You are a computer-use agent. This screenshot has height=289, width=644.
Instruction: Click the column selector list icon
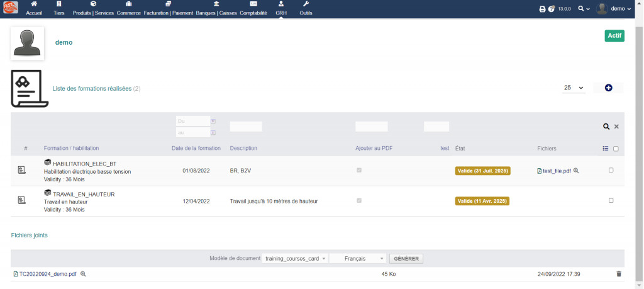(x=606, y=149)
